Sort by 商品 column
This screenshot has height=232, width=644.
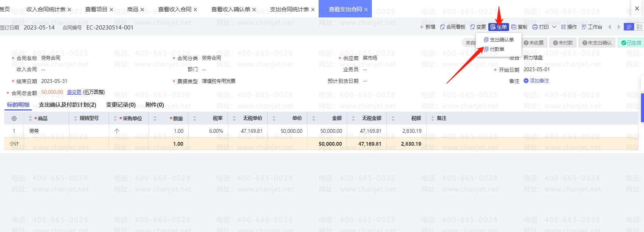[31, 118]
